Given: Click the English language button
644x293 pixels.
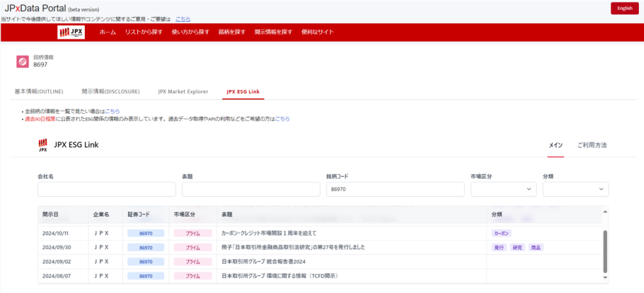Looking at the screenshot, I should pos(624,8).
